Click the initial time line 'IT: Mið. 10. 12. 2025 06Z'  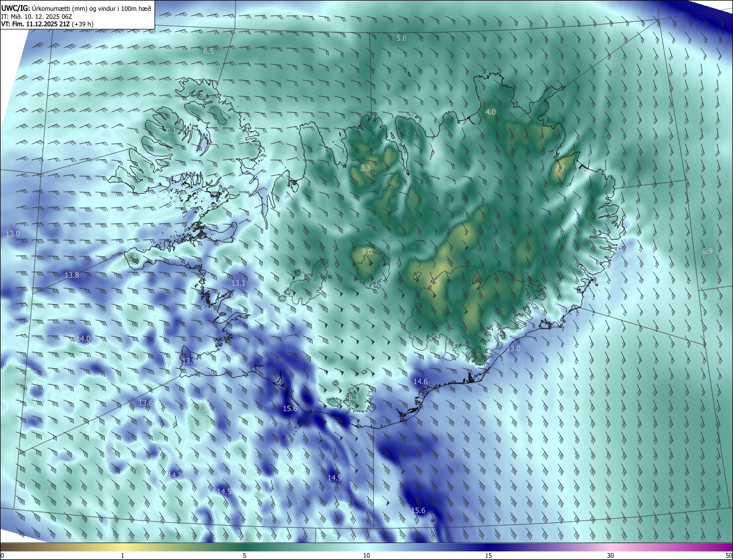pos(37,16)
